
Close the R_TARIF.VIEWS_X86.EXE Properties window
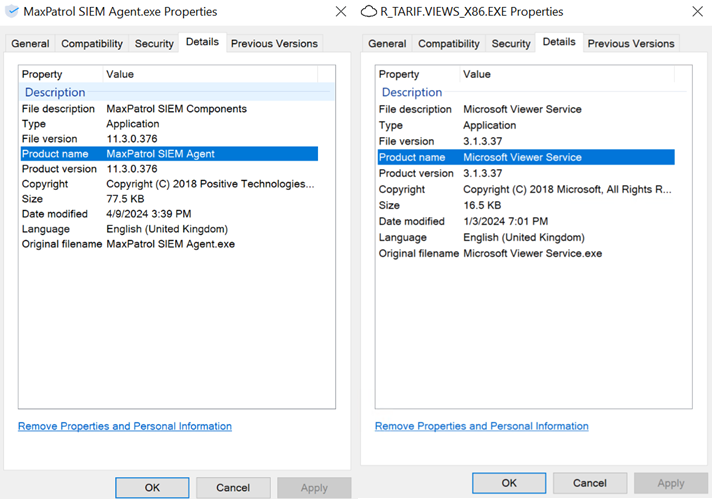tap(697, 11)
